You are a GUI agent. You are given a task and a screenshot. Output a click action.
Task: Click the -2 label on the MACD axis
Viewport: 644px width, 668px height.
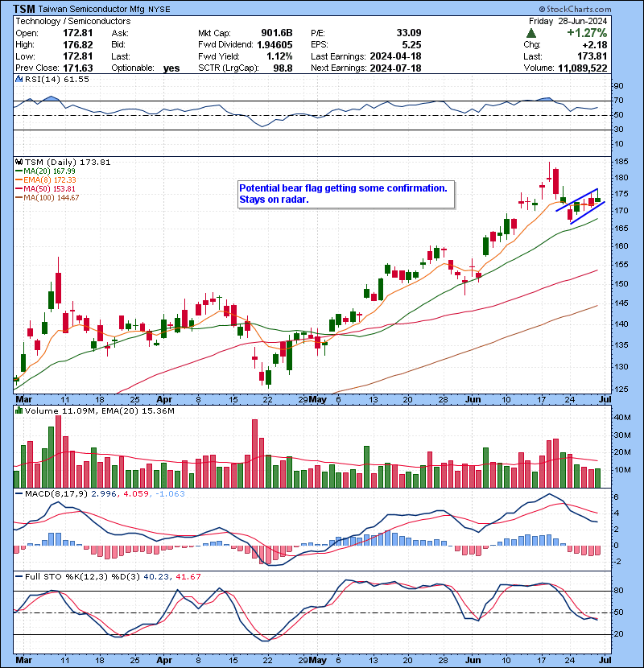click(617, 562)
